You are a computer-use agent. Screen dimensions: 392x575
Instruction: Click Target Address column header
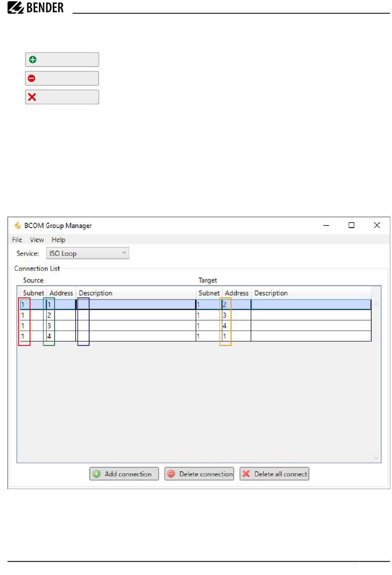tap(236, 293)
